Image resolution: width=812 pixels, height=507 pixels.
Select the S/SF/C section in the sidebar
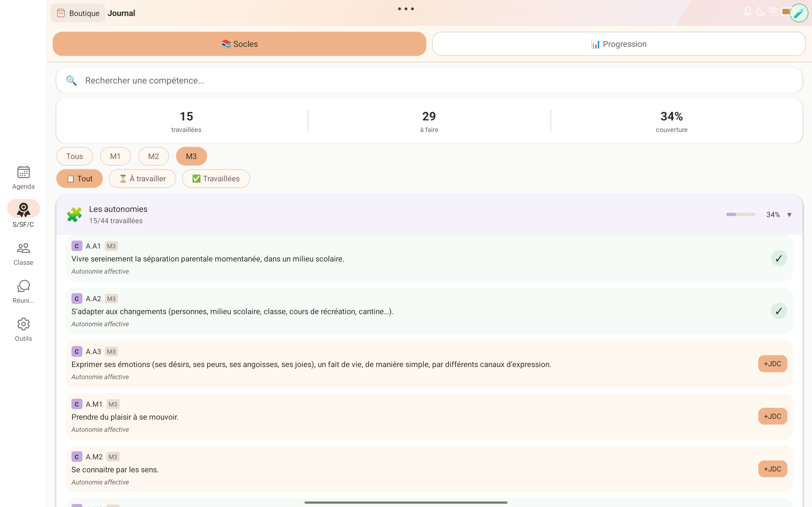pyautogui.click(x=23, y=214)
